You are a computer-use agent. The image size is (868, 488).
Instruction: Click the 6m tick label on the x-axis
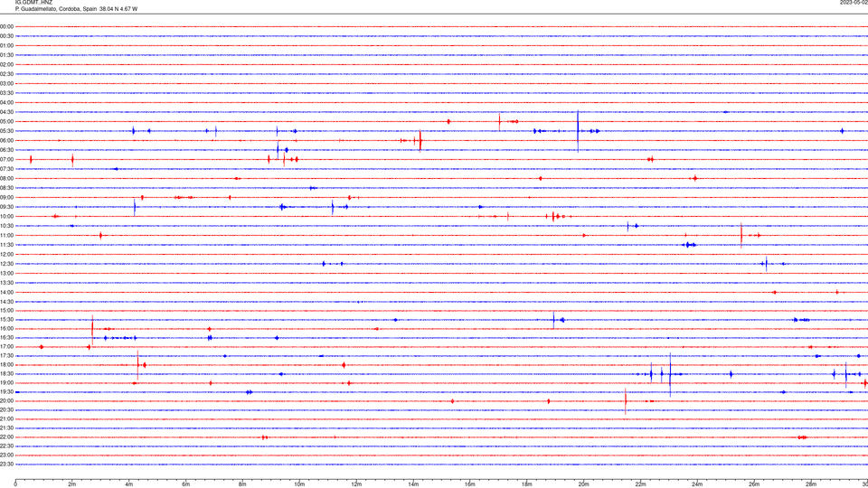[x=186, y=484]
